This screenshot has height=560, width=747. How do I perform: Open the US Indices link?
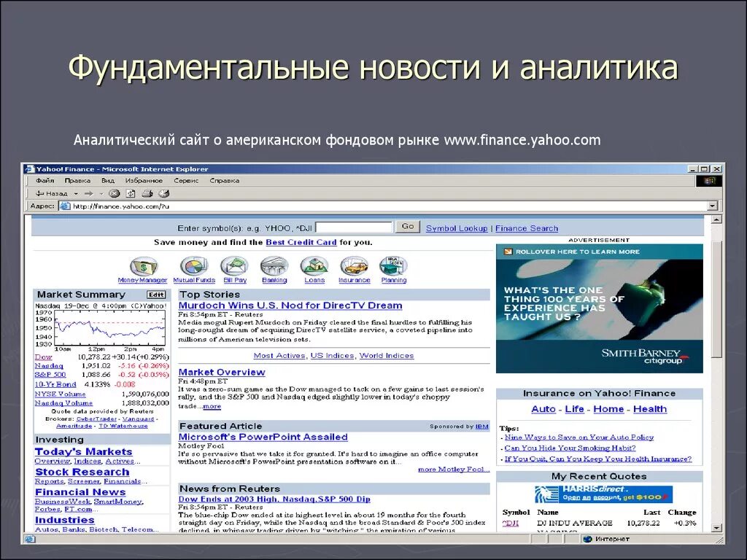click(332, 356)
